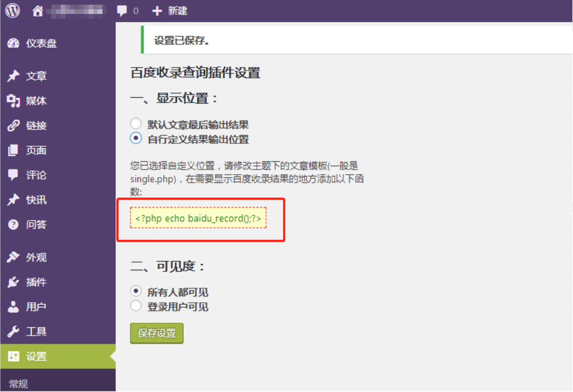Open 常规 under the Settings menu

click(18, 383)
